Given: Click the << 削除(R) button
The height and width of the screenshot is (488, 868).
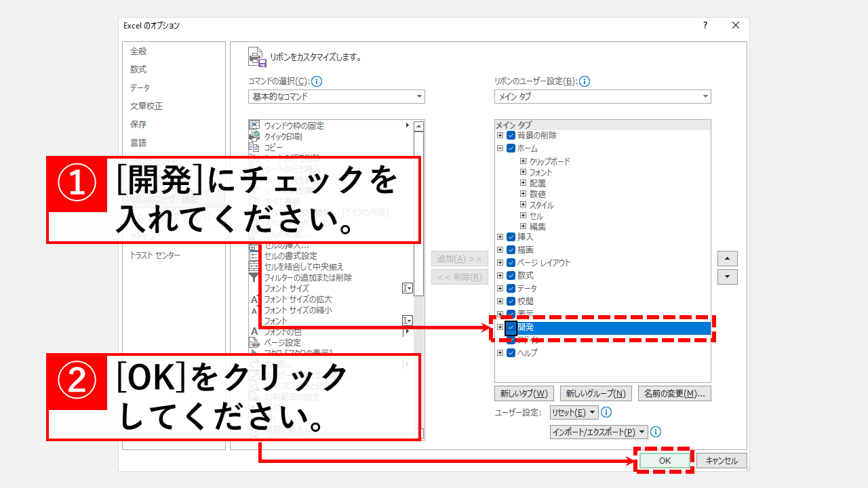Looking at the screenshot, I should point(460,277).
